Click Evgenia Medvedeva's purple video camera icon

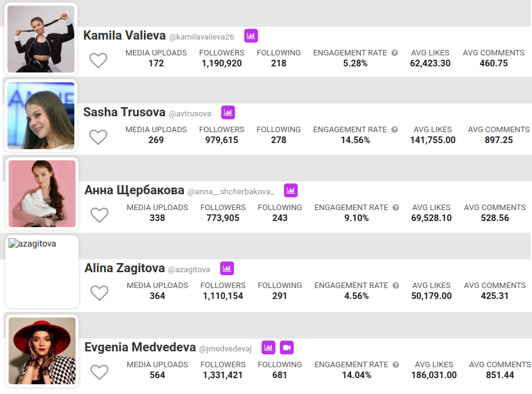pyautogui.click(x=287, y=348)
